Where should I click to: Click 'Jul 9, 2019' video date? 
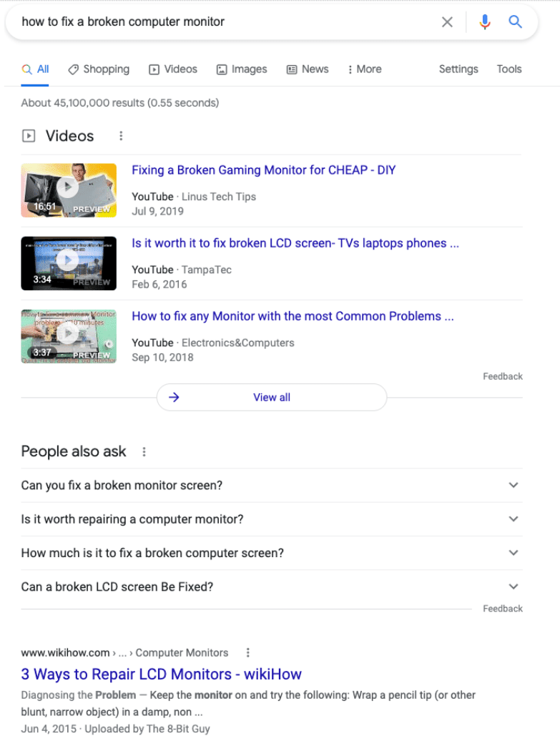[157, 211]
